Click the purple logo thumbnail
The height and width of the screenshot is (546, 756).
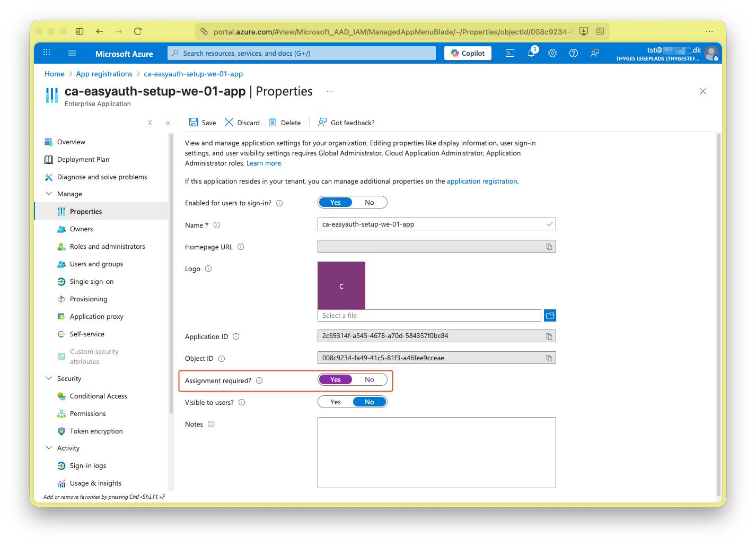(x=341, y=285)
